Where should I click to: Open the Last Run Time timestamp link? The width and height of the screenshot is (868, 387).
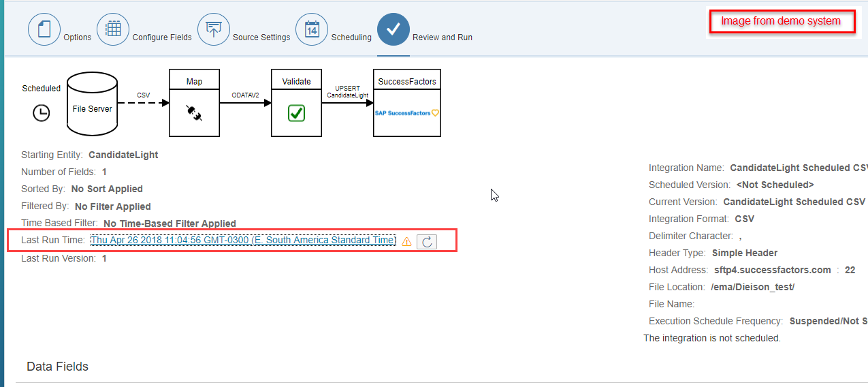(243, 241)
